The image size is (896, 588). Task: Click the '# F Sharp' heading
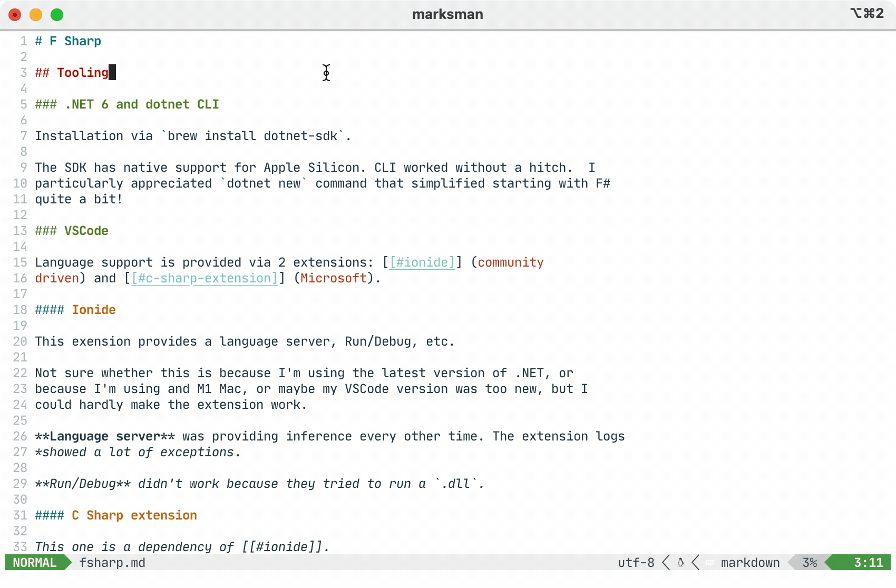tap(68, 41)
